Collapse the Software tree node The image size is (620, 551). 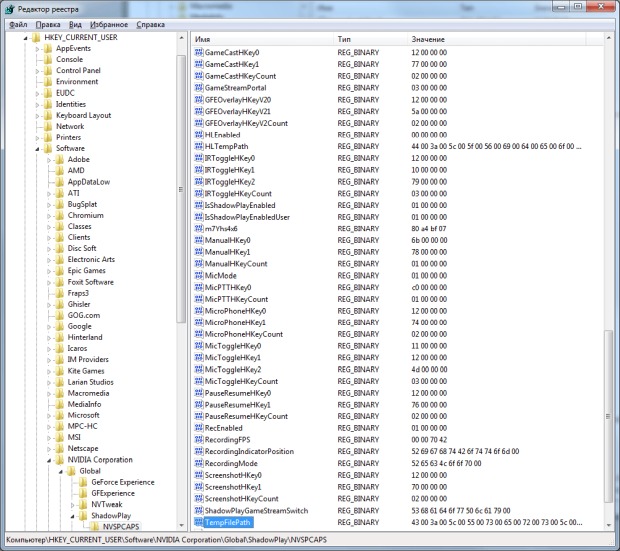(38, 149)
